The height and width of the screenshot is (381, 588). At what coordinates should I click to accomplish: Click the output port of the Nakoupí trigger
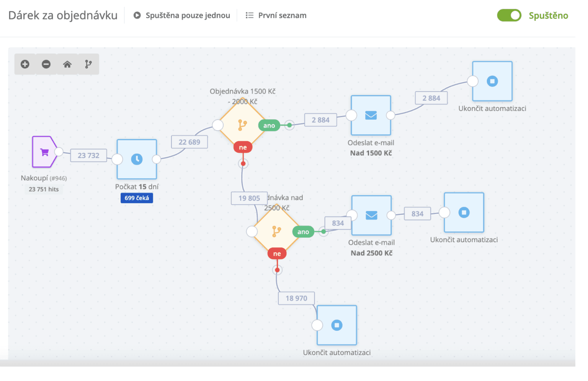click(59, 152)
